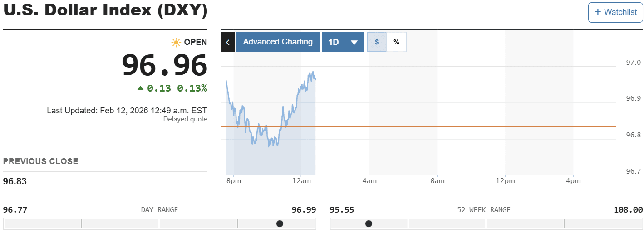Screen dimensions: 644x233
Task: Click the 97.0 y-axis label
Action: point(633,63)
